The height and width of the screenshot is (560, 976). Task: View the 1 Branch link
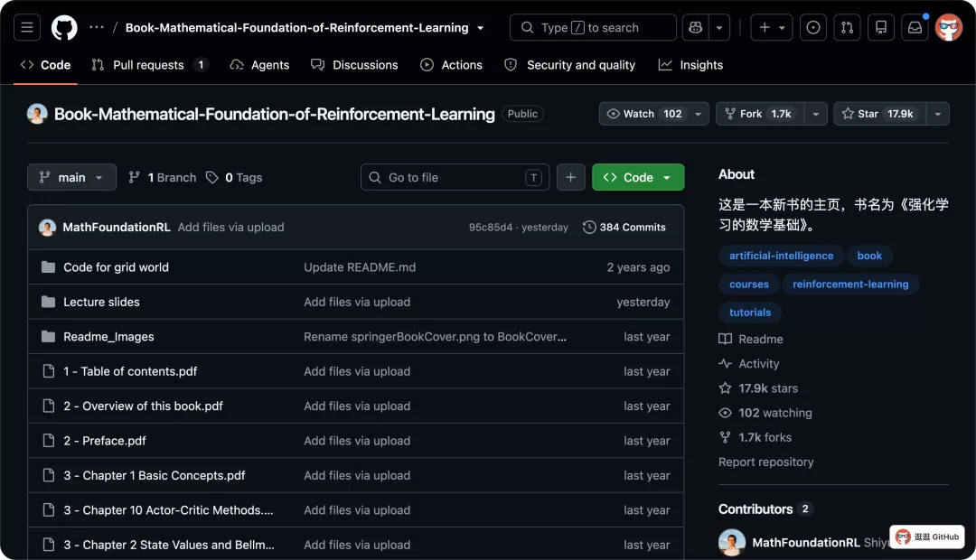point(162,177)
